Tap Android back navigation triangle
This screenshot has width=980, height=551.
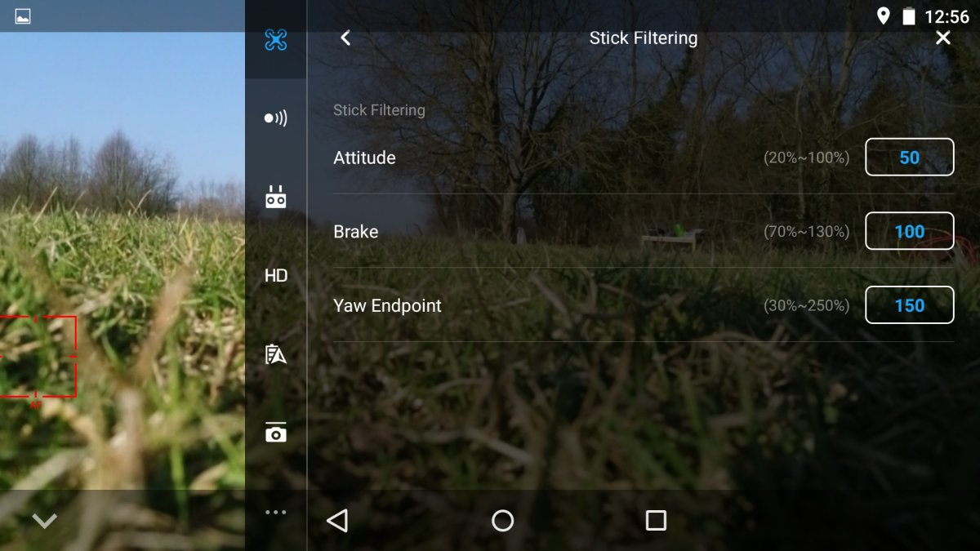coord(337,521)
